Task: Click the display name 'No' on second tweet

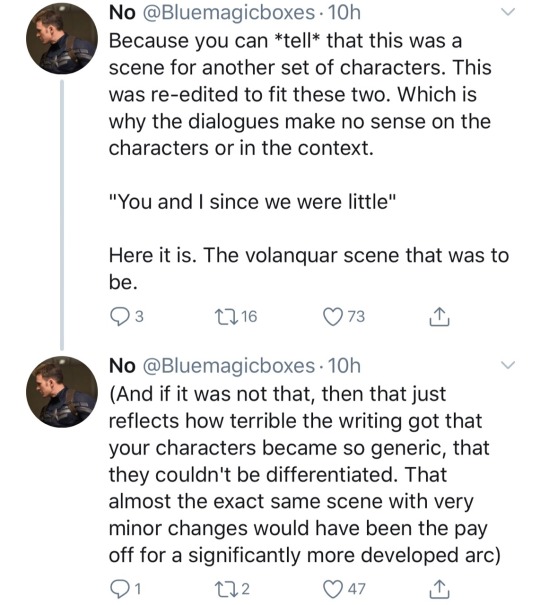Action: pyautogui.click(x=122, y=365)
